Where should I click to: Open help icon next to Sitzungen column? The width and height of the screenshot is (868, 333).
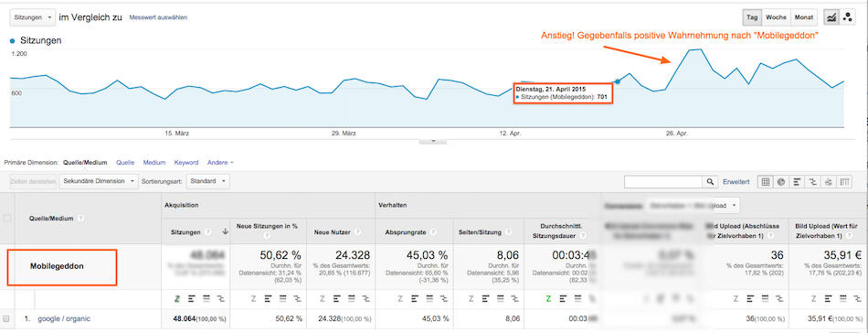208,232
